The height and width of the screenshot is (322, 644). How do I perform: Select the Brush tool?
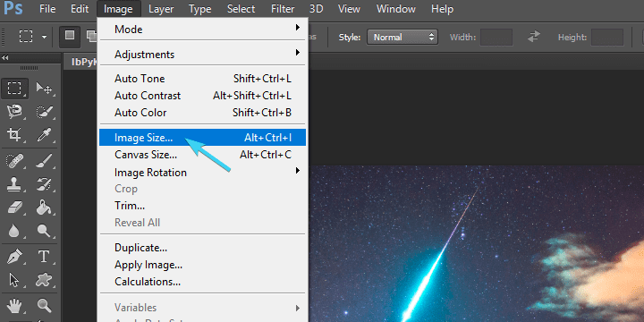(44, 161)
